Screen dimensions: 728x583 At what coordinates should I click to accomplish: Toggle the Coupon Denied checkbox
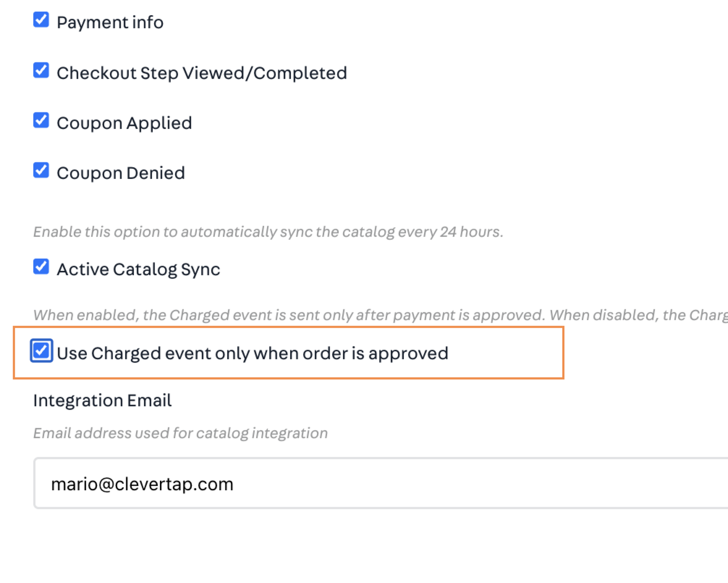(41, 170)
